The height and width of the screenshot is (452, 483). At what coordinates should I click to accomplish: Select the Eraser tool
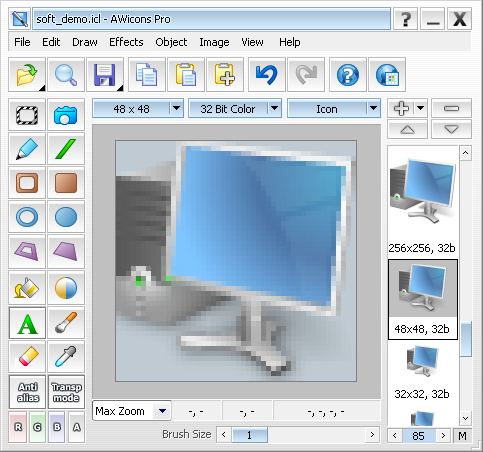click(x=27, y=356)
